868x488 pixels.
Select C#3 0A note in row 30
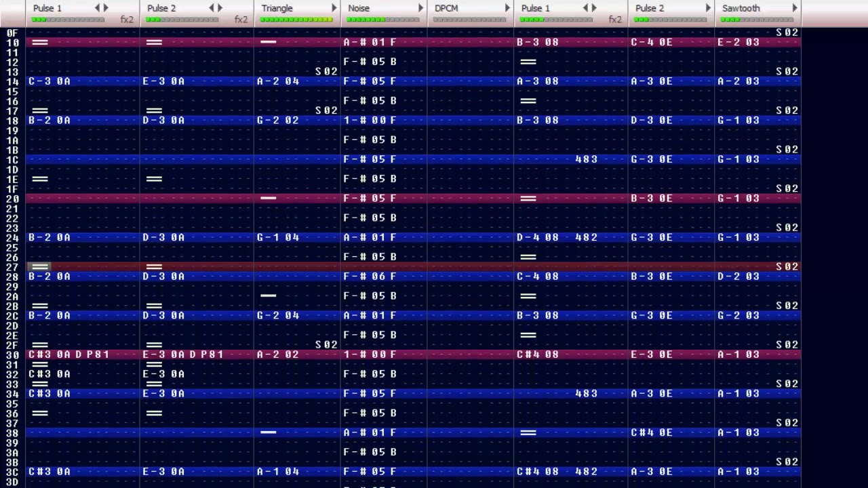click(50, 354)
